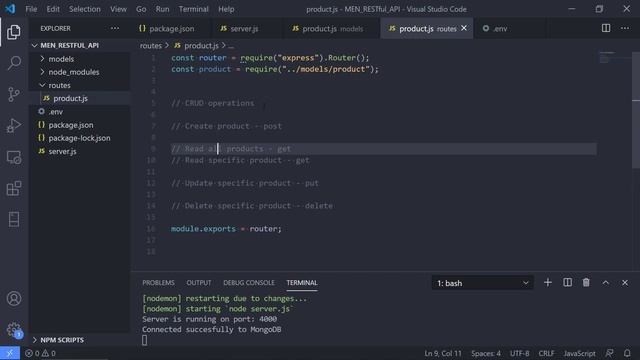Click the feedback icon in status bar
The height and width of the screenshot is (360, 640).
pos(609,353)
